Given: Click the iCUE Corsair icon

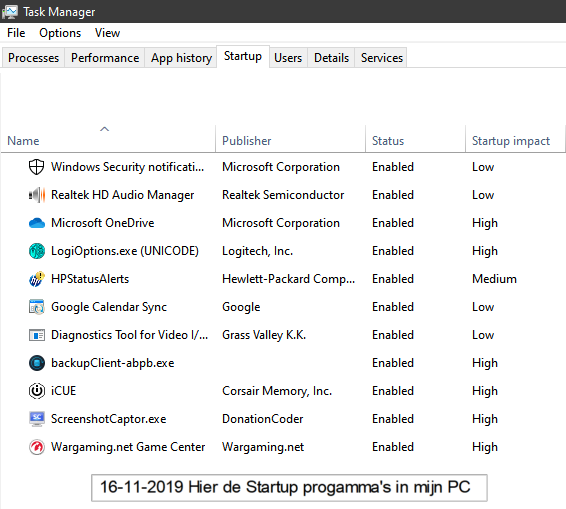Looking at the screenshot, I should (36, 391).
